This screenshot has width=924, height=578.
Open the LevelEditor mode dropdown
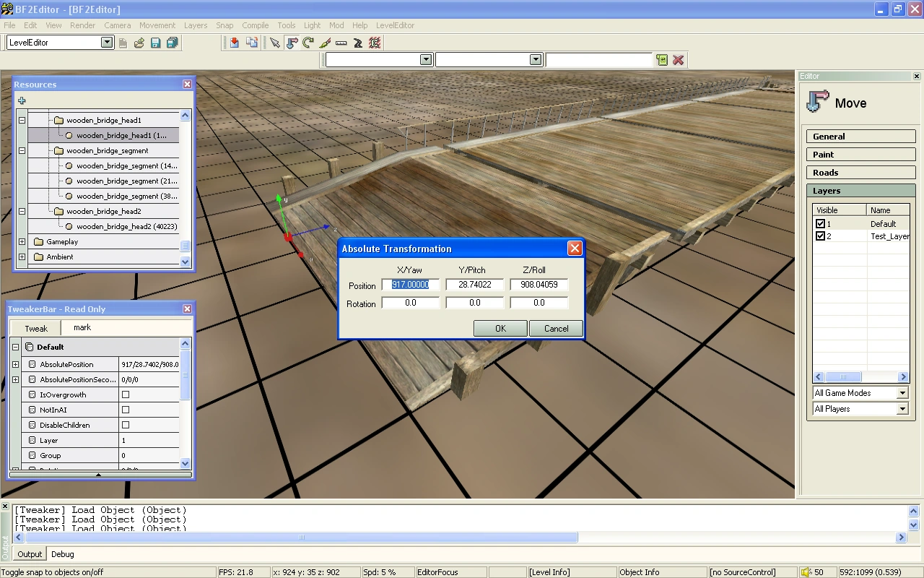click(x=107, y=43)
